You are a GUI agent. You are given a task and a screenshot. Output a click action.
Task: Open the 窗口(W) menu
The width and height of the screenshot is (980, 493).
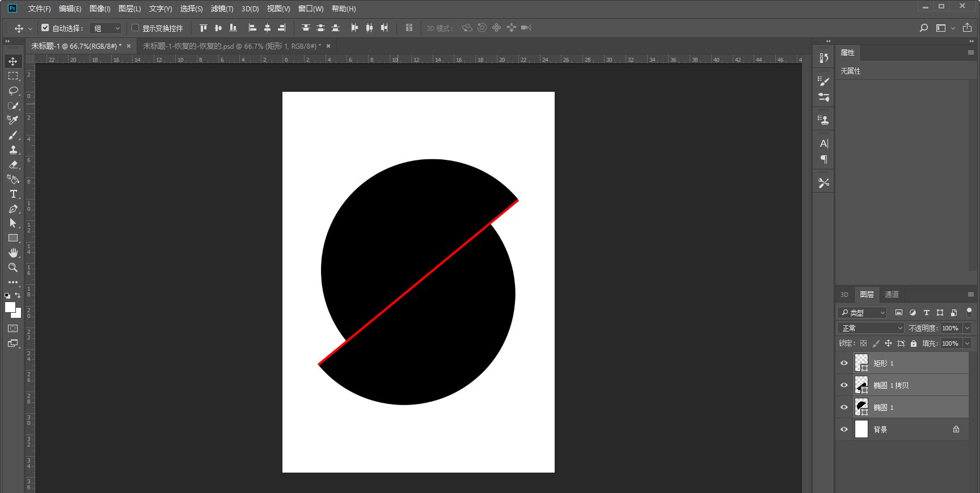coord(311,8)
